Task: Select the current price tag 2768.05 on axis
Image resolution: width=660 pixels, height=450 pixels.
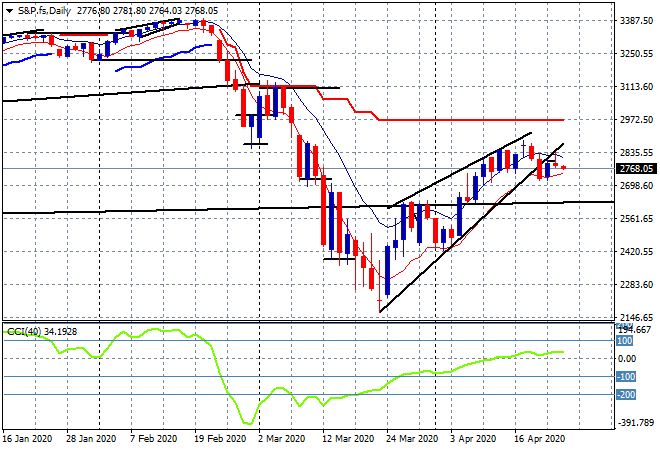Action: (636, 169)
